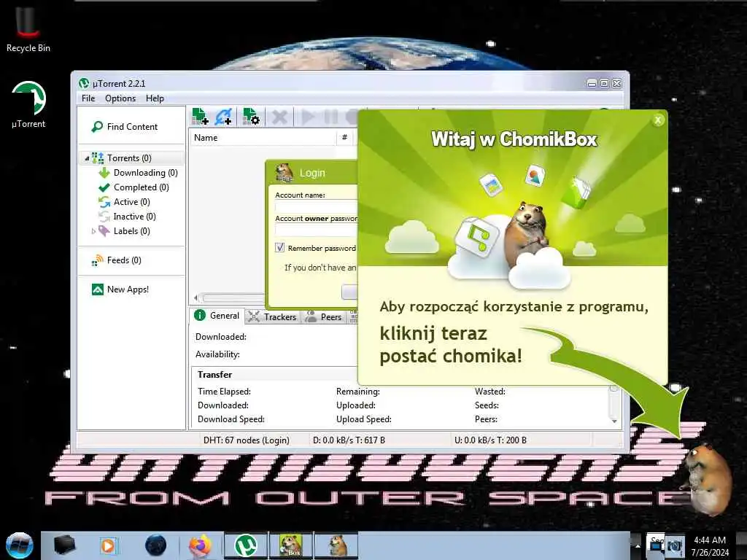Click the Add Torrent toolbar icon
The height and width of the screenshot is (560, 747).
click(x=200, y=116)
